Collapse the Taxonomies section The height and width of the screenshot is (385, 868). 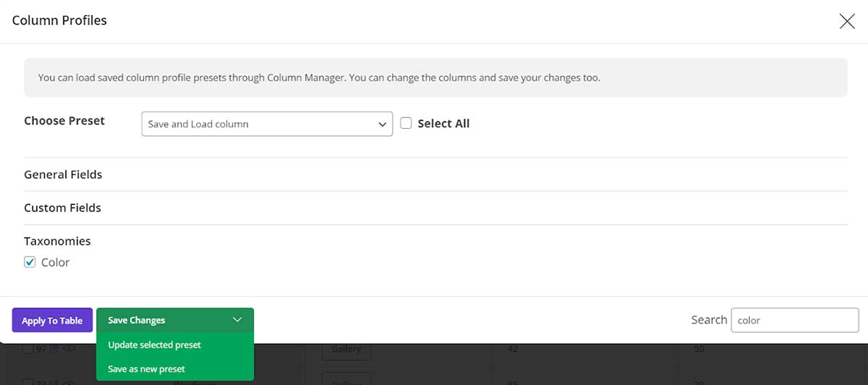57,241
